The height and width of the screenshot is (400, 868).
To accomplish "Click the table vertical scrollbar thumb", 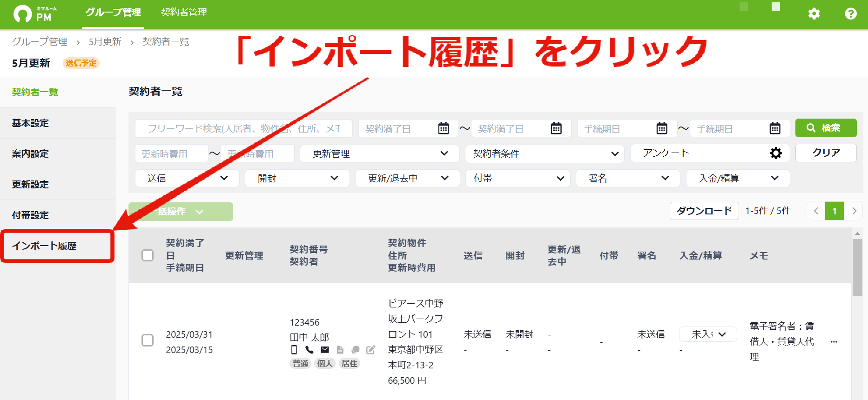I will (857, 267).
